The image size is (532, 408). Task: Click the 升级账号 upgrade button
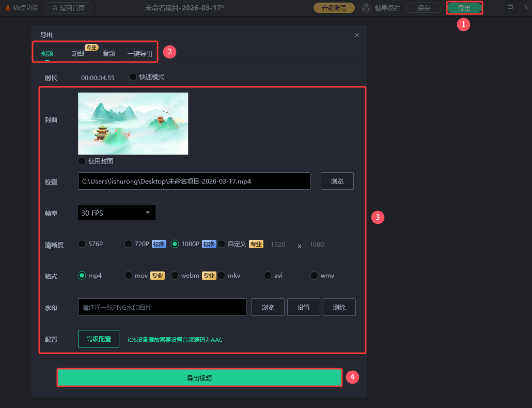coord(334,8)
